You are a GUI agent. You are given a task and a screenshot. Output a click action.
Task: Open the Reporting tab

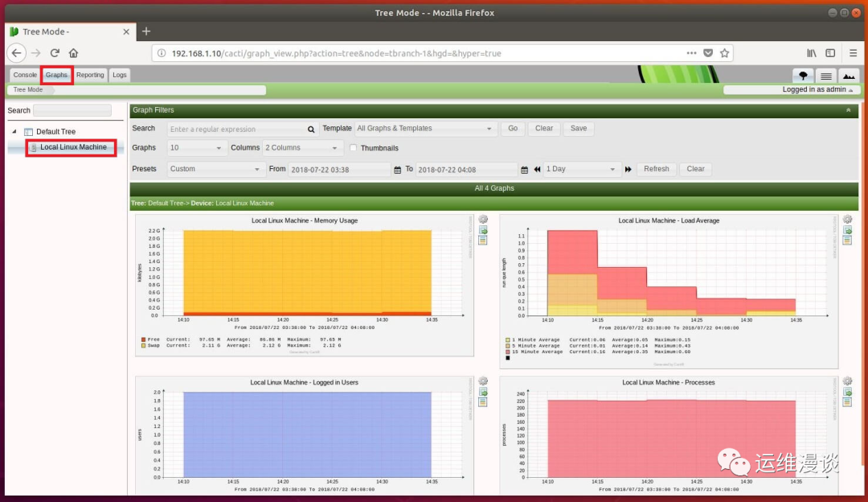[90, 75]
